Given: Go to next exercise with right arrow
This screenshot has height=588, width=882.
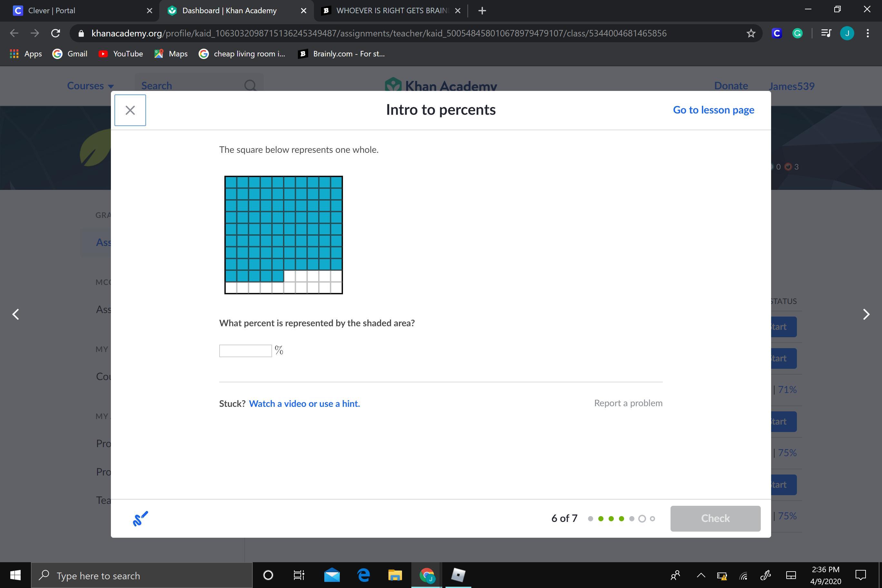Looking at the screenshot, I should point(866,314).
